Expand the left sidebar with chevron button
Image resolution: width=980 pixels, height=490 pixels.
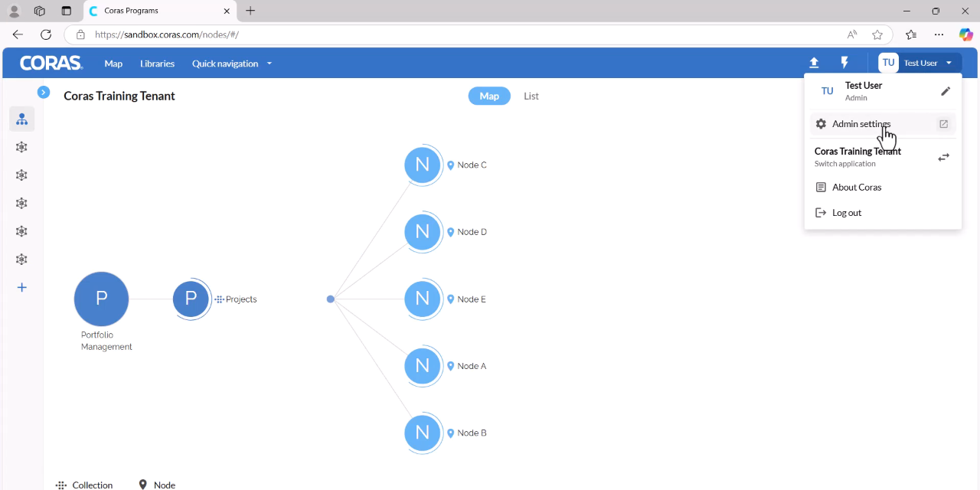[44, 92]
